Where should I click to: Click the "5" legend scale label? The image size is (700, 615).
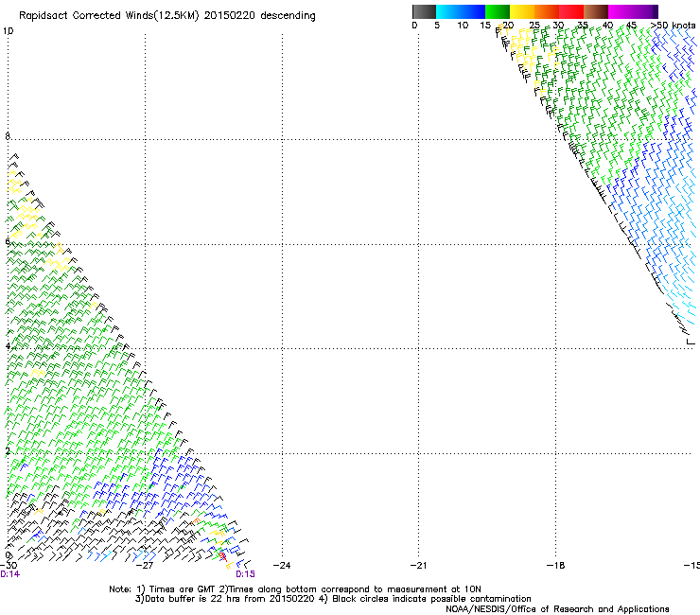point(437,26)
